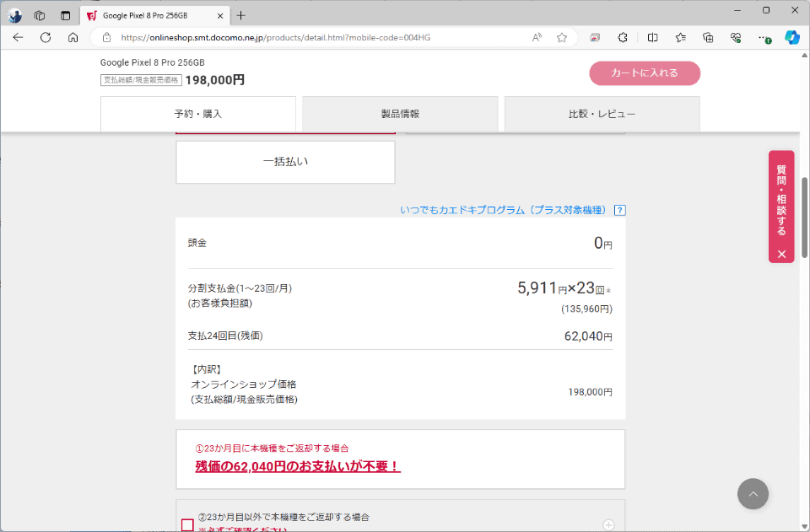Viewport: 810px width, 532px height.
Task: Open the Settings and more menu
Action: click(763, 38)
